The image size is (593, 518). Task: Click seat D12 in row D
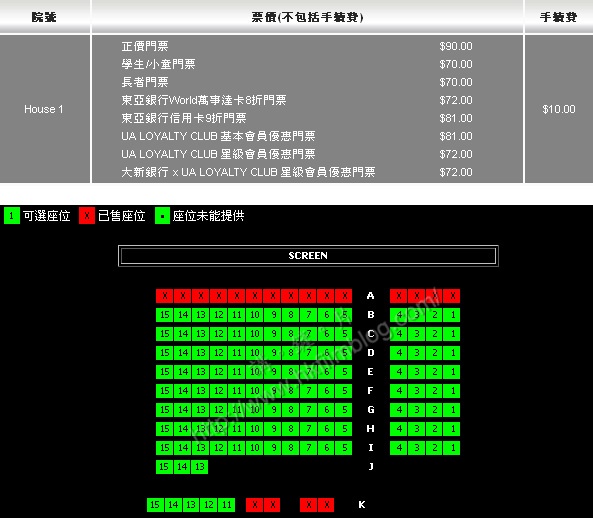tap(219, 353)
